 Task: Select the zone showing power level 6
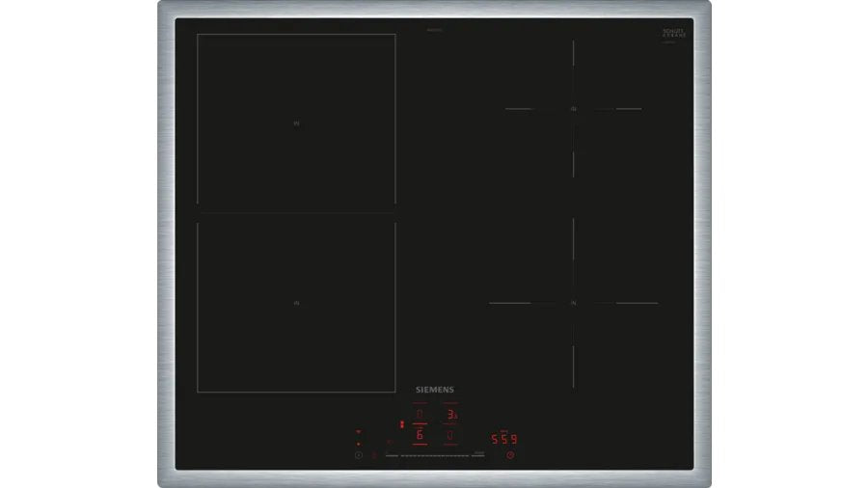point(420,435)
